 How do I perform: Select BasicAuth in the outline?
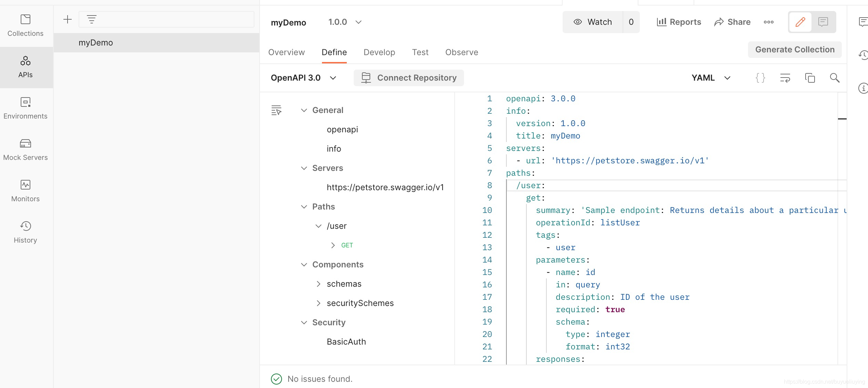tap(346, 342)
